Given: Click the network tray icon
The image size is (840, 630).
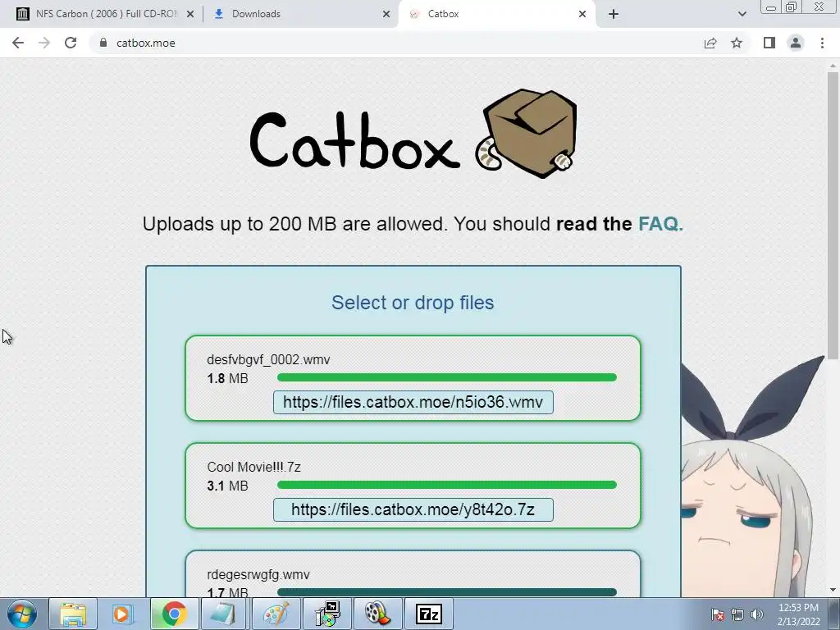Looking at the screenshot, I should coord(737,614).
